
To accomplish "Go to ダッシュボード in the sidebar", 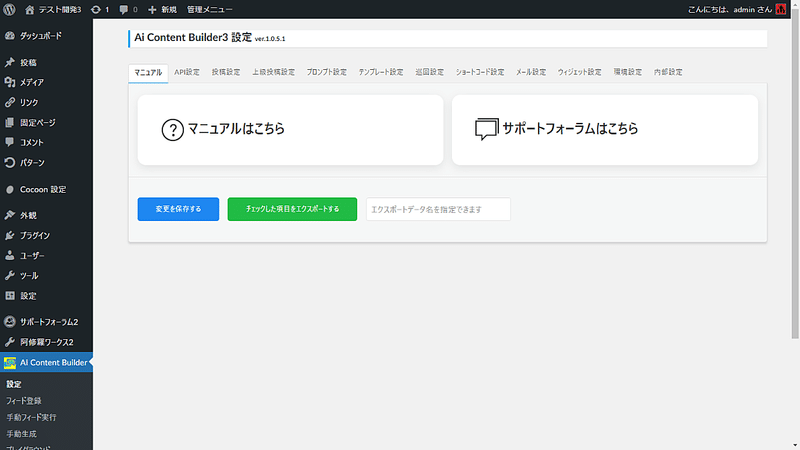I will click(x=41, y=36).
